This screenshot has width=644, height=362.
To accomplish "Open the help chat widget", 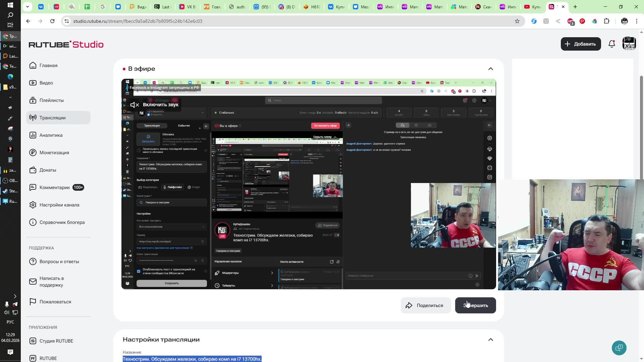I will pyautogui.click(x=619, y=348).
